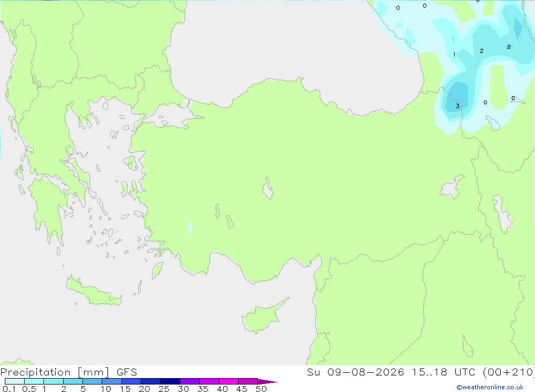Click the "10" legend scale label
Viewport: 535px width, 392px height.
[x=105, y=389]
